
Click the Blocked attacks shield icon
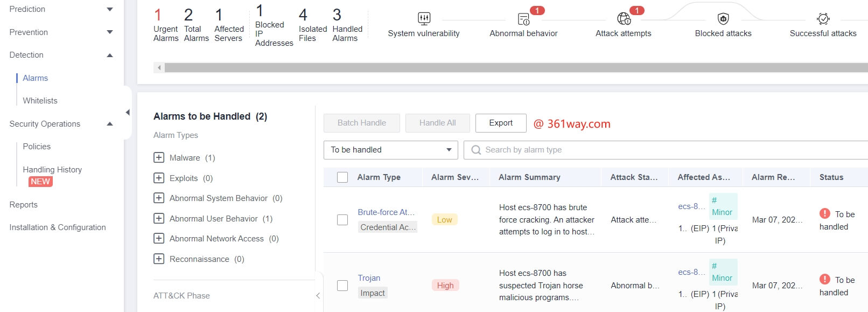click(x=723, y=19)
